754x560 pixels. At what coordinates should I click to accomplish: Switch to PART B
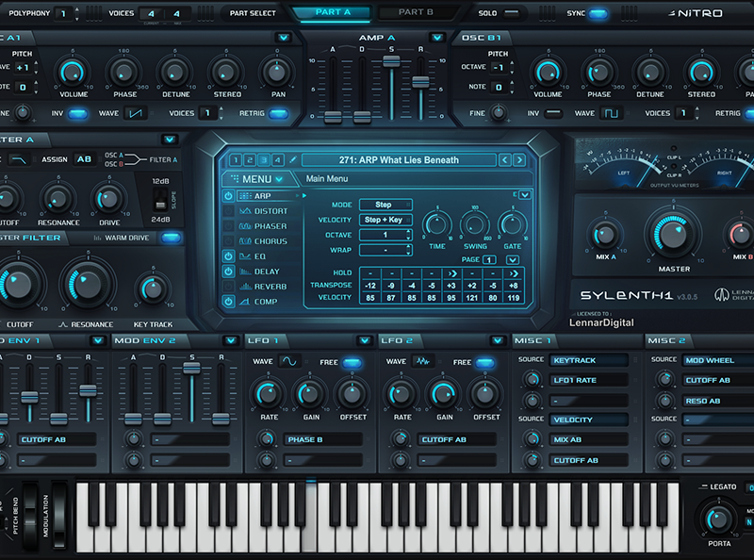click(416, 12)
